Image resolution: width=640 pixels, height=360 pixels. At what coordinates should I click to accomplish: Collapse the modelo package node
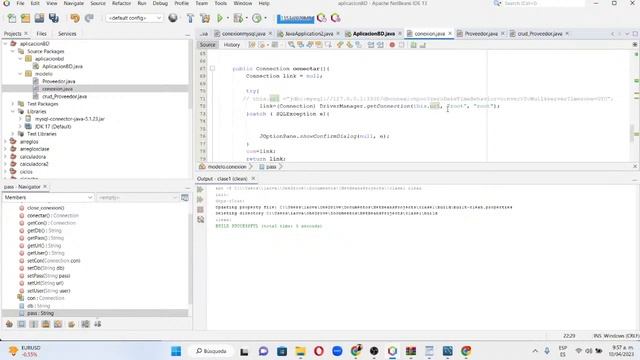(20, 74)
